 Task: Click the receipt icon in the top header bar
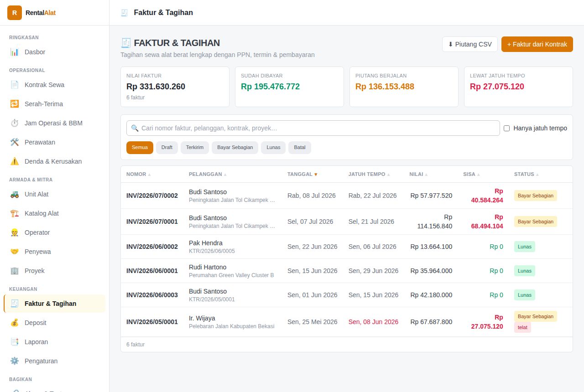point(124,13)
